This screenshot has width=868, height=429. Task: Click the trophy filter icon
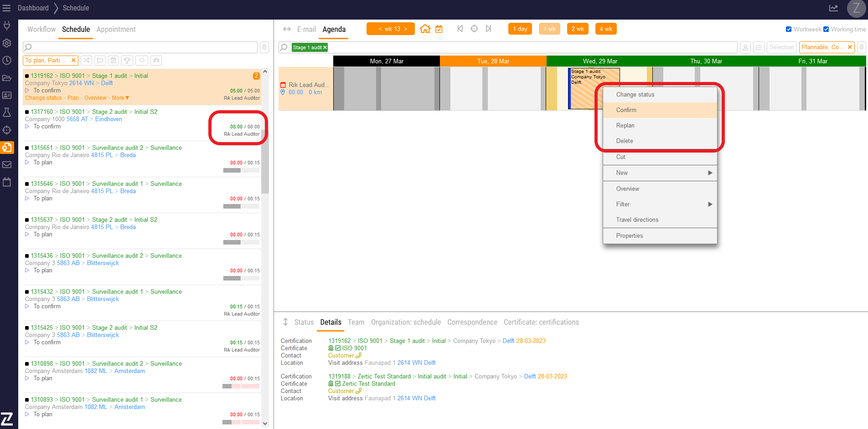pos(127,61)
